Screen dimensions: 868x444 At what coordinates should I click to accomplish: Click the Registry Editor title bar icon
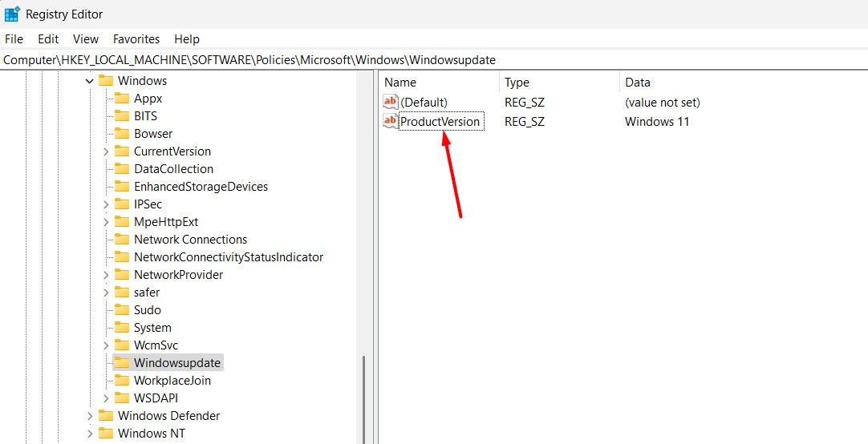point(11,14)
